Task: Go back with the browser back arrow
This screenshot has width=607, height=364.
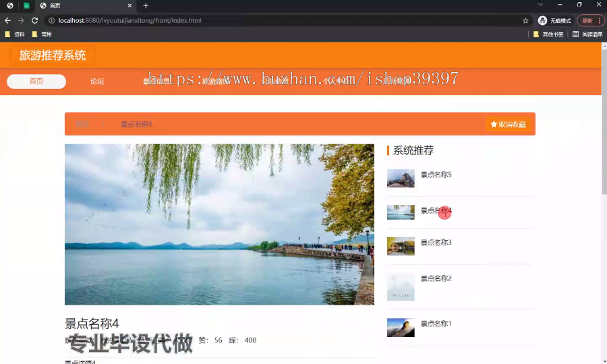Action: [x=7, y=20]
